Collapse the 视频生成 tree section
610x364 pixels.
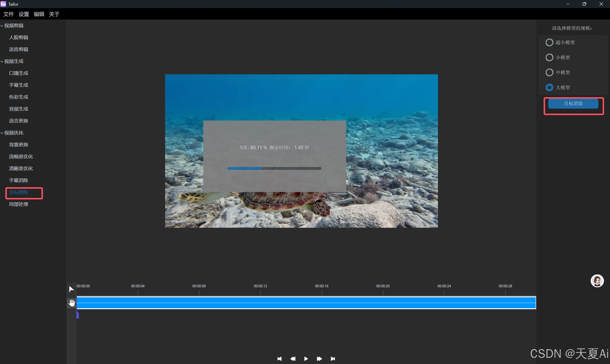pos(2,61)
